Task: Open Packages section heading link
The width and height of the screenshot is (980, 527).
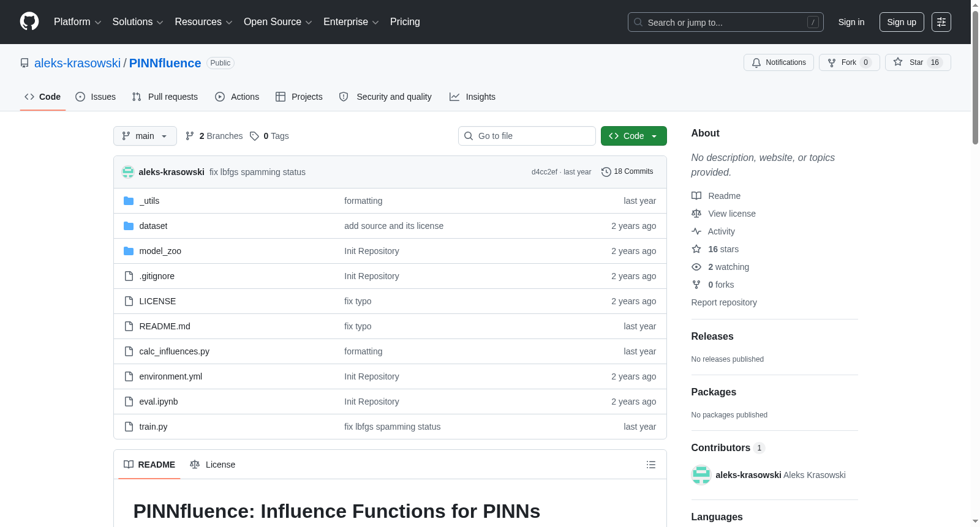Action: (714, 392)
